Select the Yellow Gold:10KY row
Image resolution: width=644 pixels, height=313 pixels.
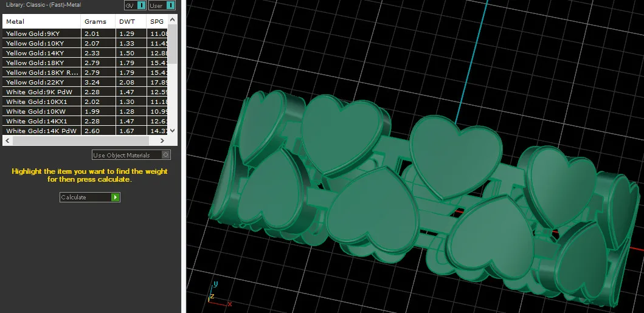tap(85, 43)
